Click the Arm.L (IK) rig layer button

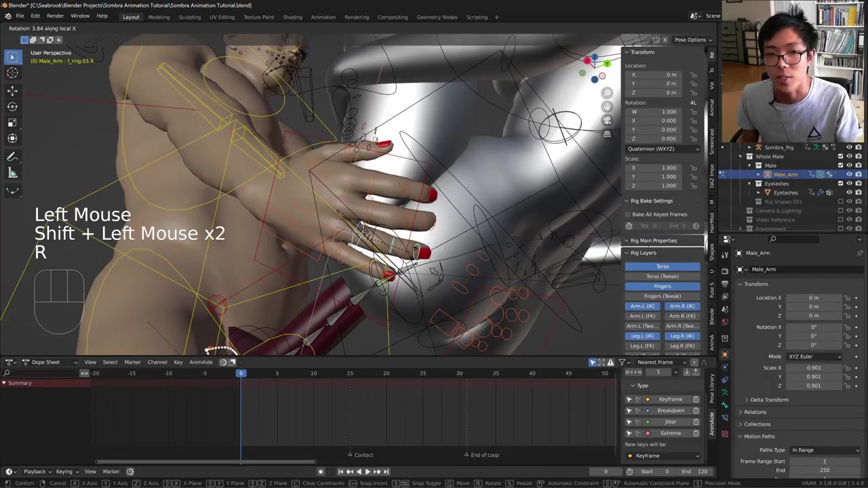tap(642, 306)
